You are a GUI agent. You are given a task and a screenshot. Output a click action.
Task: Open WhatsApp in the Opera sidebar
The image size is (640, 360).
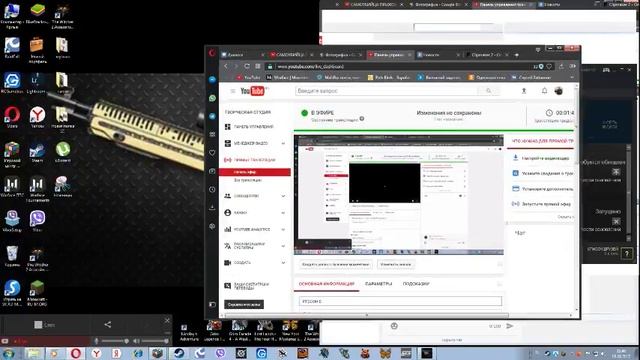tap(212, 98)
